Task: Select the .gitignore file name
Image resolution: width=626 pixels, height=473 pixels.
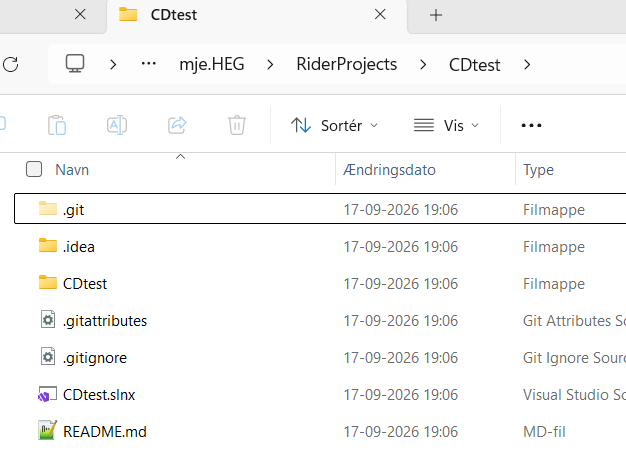Action: [95, 358]
